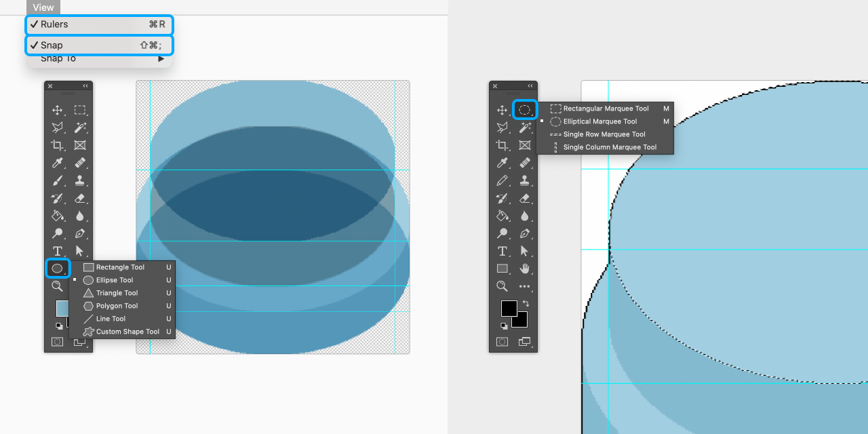The width and height of the screenshot is (868, 434).
Task: Toggle Quick Mask mode in right toolbar
Action: (x=502, y=342)
